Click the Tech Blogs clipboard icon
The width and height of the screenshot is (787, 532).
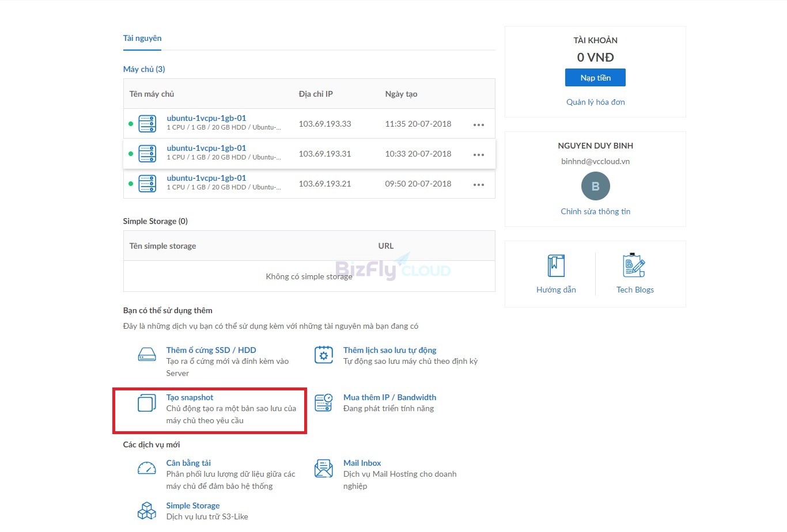634,265
